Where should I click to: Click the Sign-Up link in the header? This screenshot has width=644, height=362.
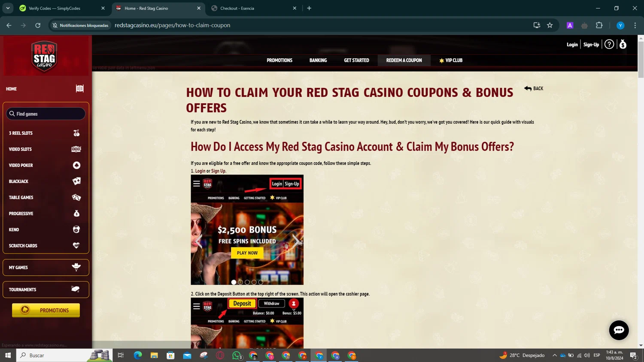coord(591,45)
